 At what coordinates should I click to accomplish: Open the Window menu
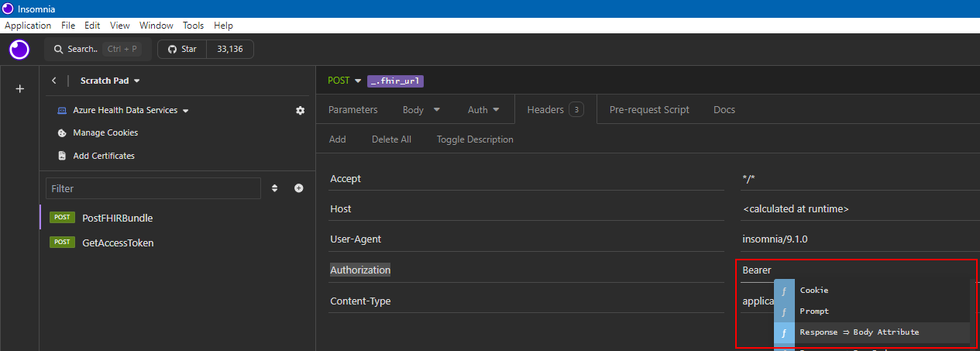[156, 26]
